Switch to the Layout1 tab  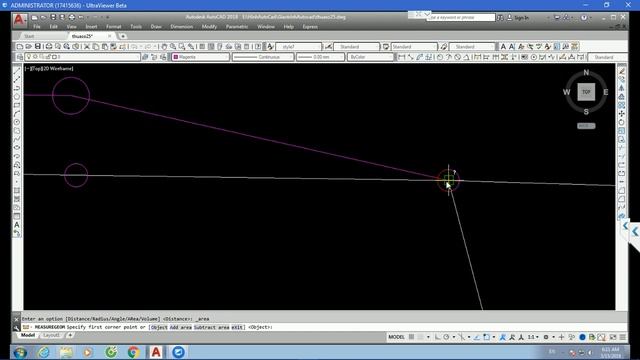point(51,336)
